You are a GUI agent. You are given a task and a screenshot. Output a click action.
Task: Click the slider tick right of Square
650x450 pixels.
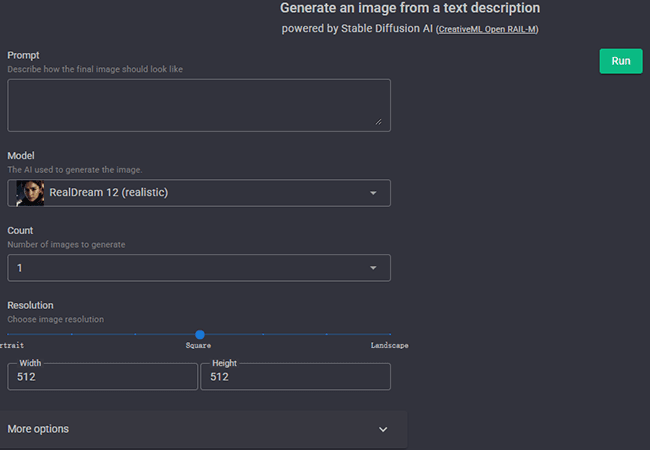264,335
